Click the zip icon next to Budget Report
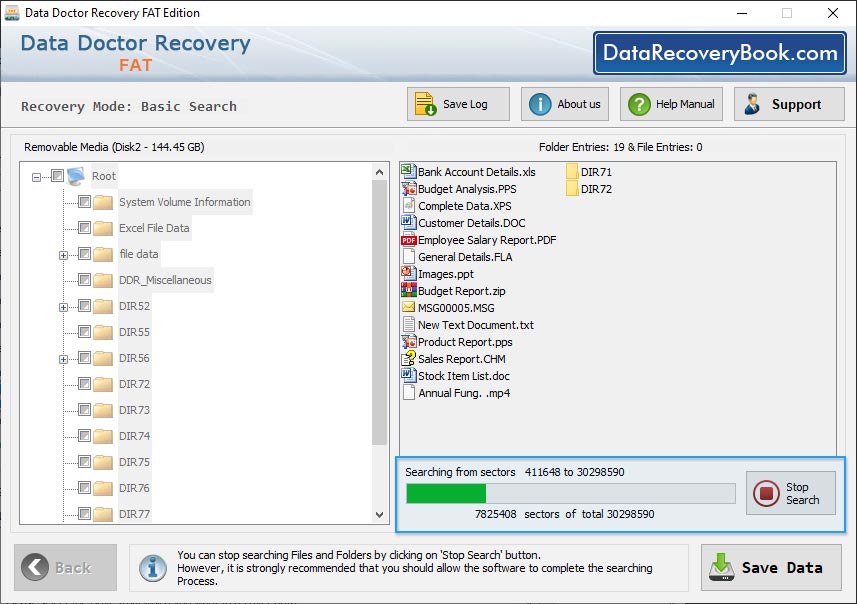This screenshot has height=604, width=857. tap(406, 290)
